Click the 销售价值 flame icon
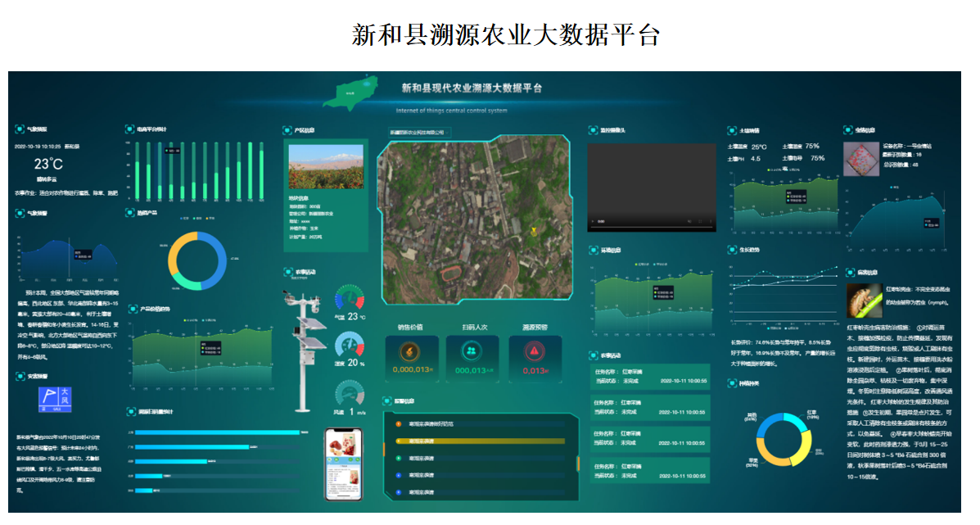980x525 pixels. tap(411, 351)
